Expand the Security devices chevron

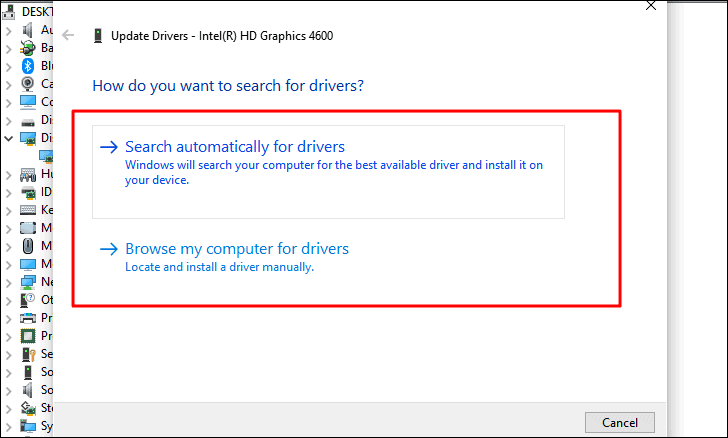[8, 355]
